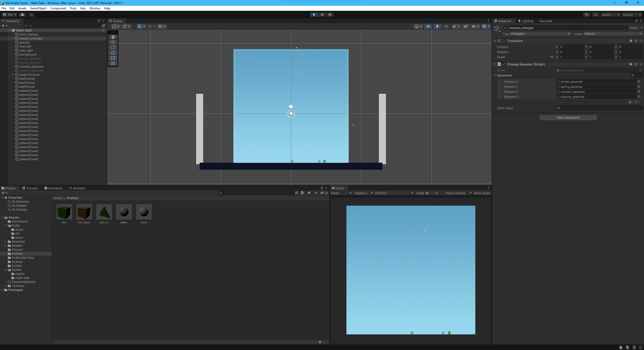This screenshot has height=350, width=644.
Task: Click the Add Component button
Action: [x=568, y=118]
